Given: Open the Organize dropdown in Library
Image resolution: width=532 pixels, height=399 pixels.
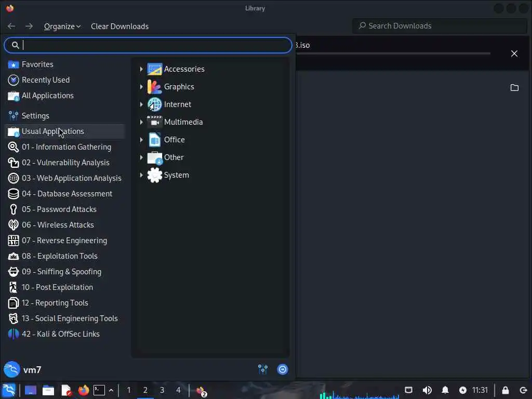Looking at the screenshot, I should pos(62,26).
